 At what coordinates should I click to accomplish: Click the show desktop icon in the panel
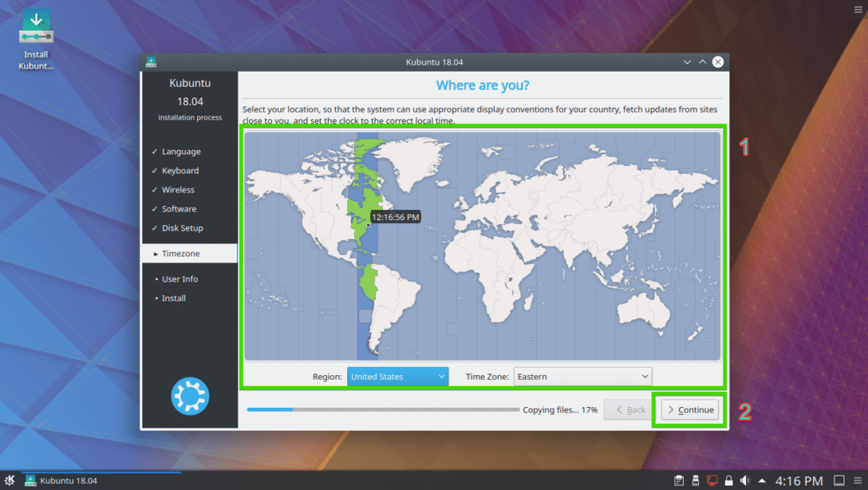(839, 481)
